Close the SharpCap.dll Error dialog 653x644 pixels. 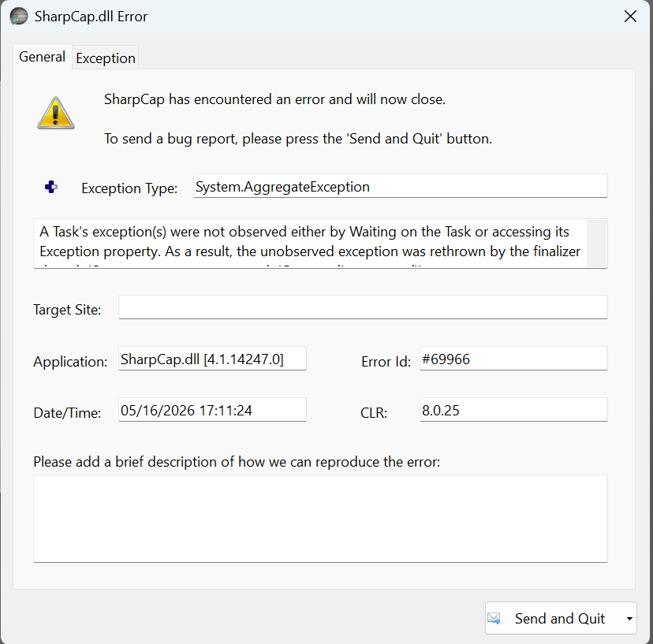(630, 17)
